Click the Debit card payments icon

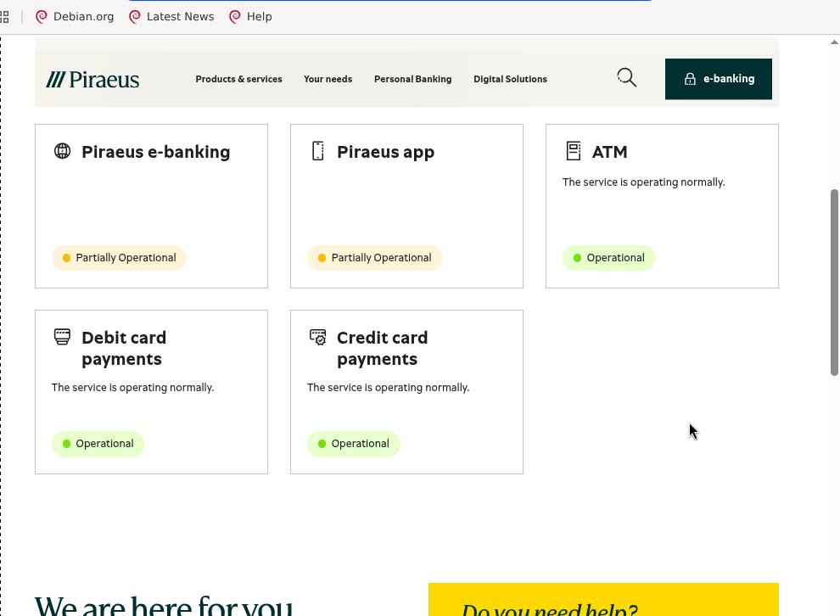point(62,337)
